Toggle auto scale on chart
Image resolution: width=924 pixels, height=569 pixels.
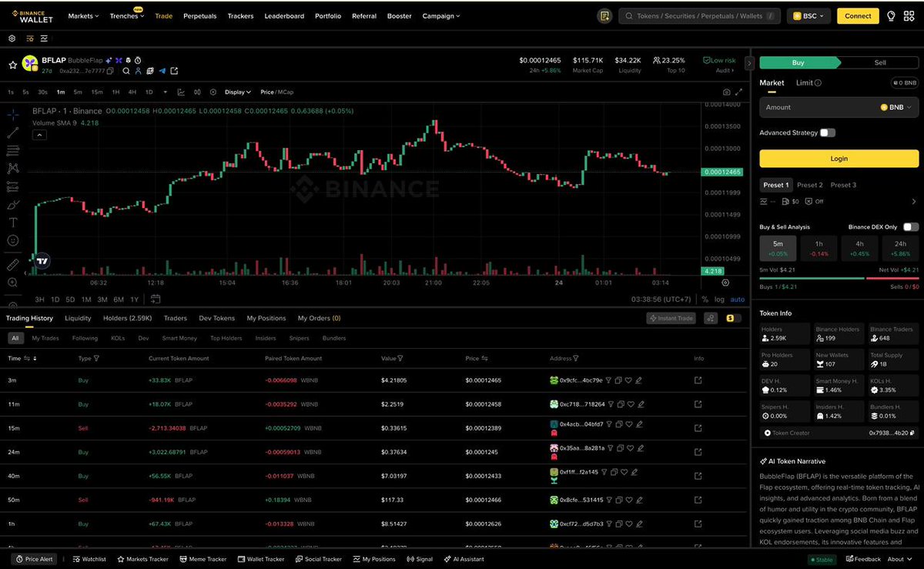[738, 299]
